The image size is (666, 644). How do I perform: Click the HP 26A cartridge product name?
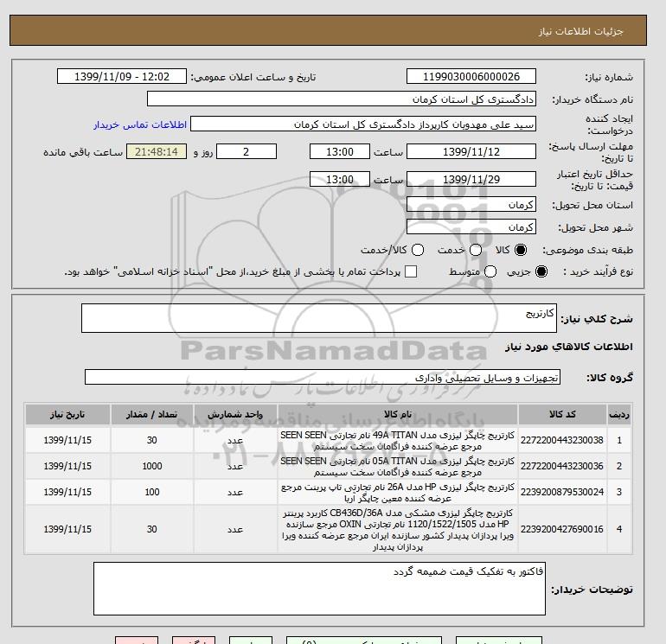coord(398,493)
